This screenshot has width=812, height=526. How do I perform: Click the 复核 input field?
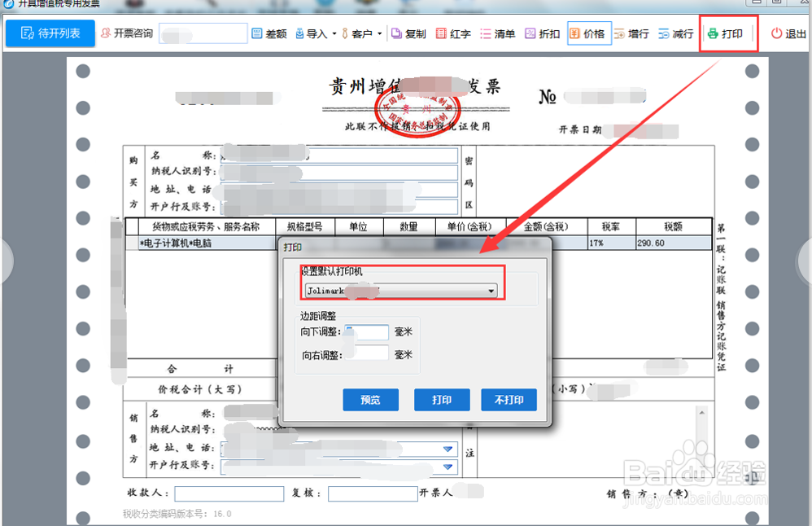[x=373, y=493]
